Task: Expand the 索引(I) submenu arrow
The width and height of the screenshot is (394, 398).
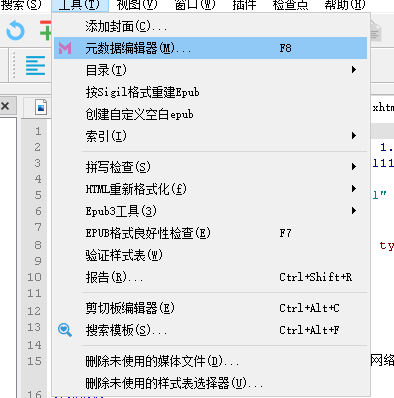Action: click(354, 136)
